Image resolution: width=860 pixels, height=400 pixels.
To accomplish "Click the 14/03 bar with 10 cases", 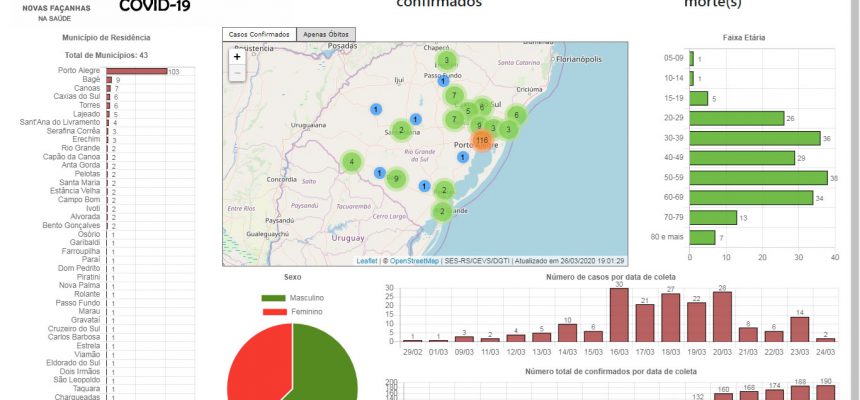I will 568,333.
